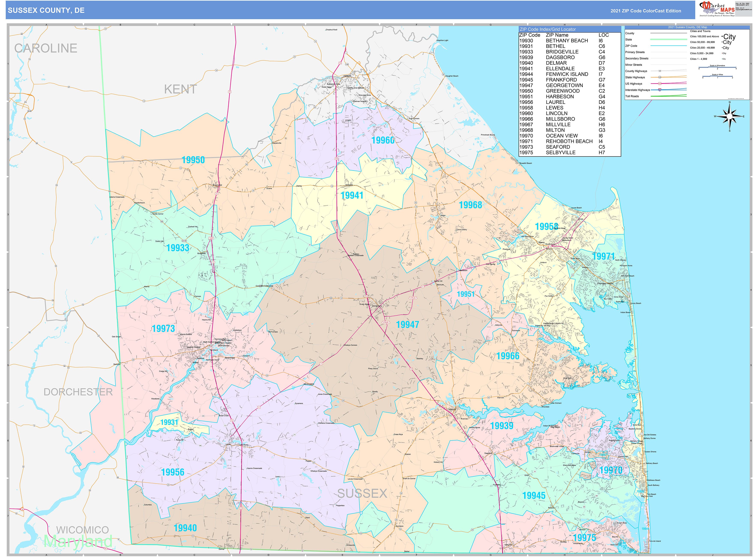Click the MarketMAPS logo in the header

click(717, 9)
